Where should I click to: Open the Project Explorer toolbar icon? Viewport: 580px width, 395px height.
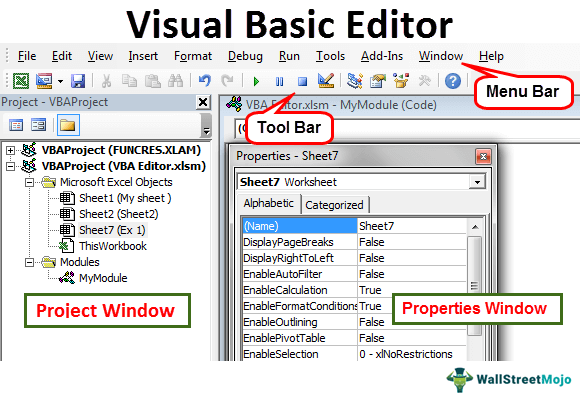[354, 80]
